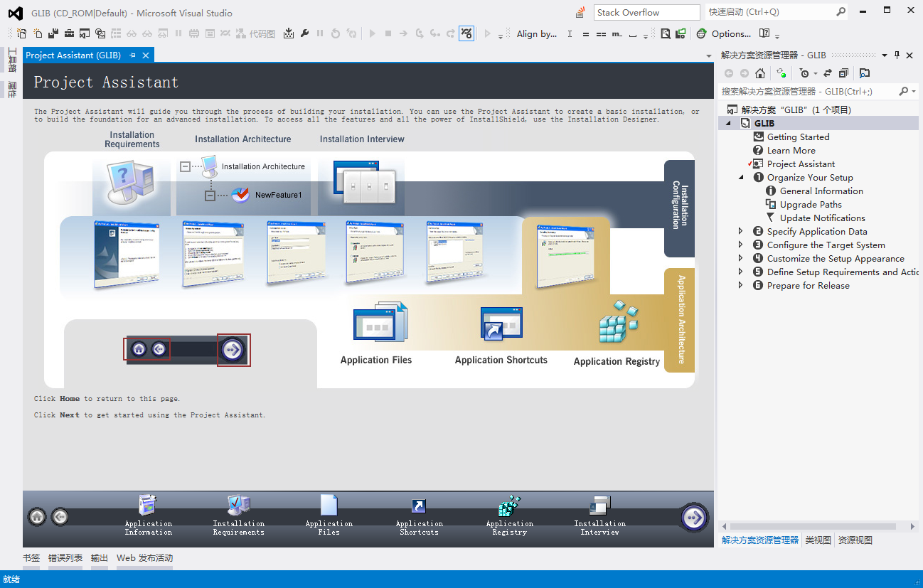
Task: Click Home icon in bottom navigation bar
Action: pos(37,517)
